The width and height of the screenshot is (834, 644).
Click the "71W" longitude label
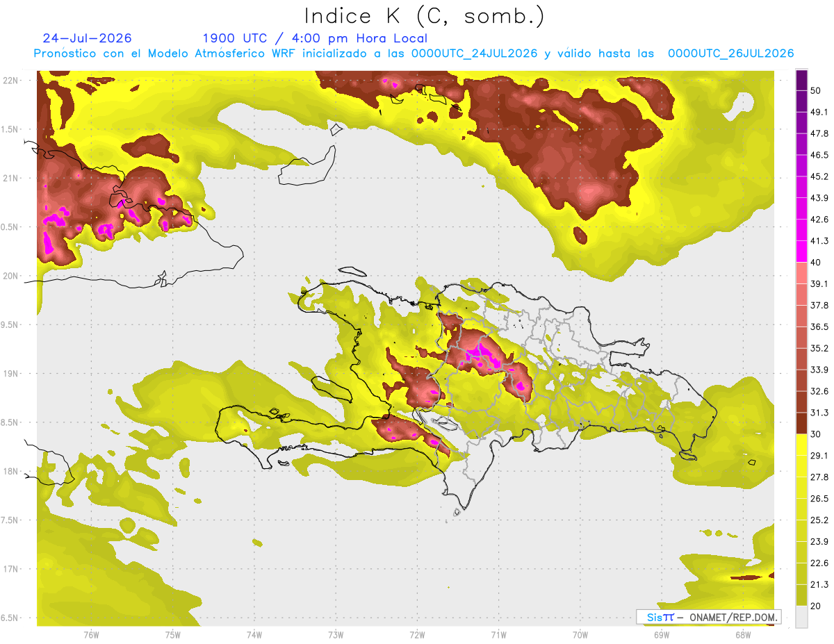point(498,635)
